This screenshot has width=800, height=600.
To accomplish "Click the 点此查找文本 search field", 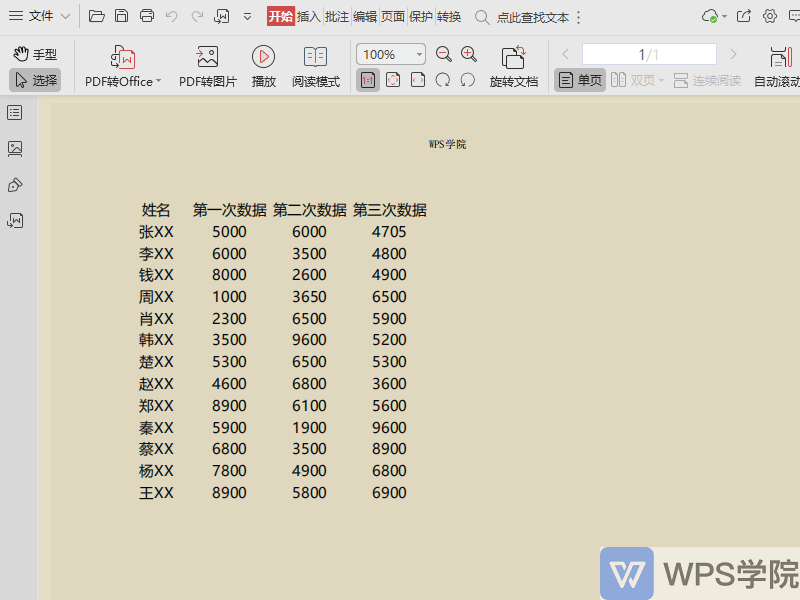I will coord(535,18).
